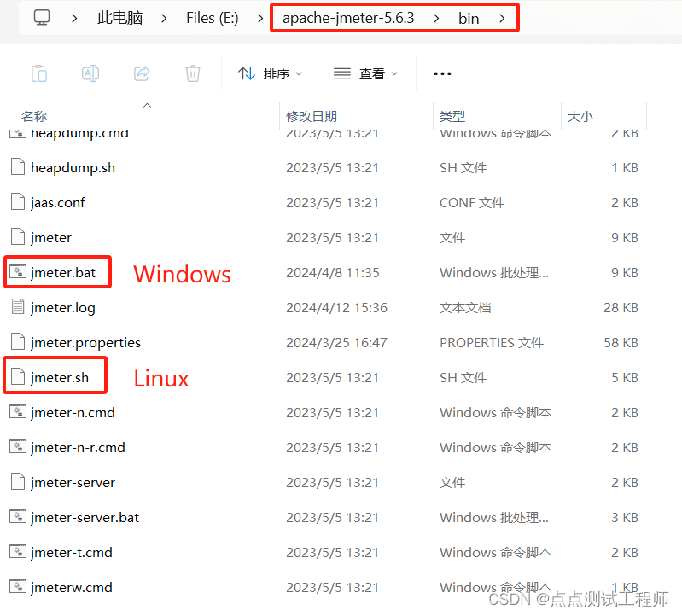Click the bin breadcrumb segment
The image size is (682, 616).
[x=469, y=19]
